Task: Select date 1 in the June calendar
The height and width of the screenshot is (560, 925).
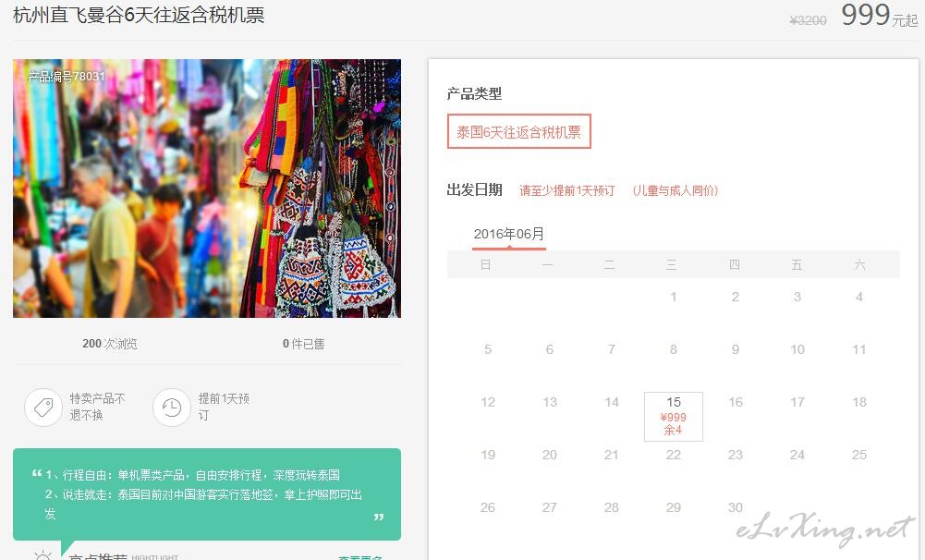Action: coord(673,297)
